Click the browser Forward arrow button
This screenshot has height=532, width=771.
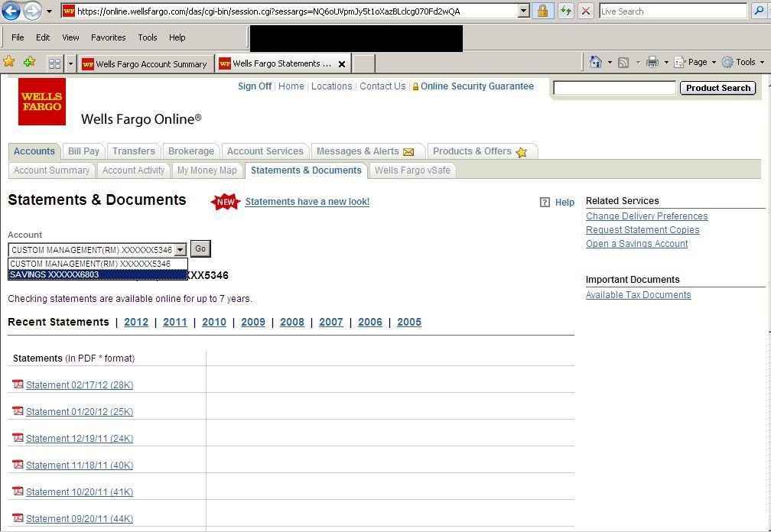click(x=32, y=11)
